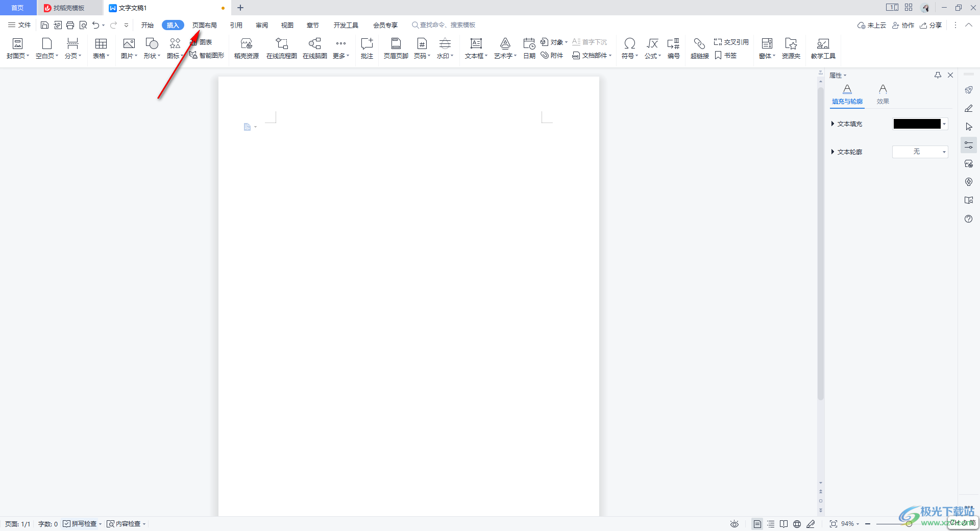Viewport: 980px width, 531px height.
Task: Click the 分享 share button
Action: pyautogui.click(x=930, y=25)
